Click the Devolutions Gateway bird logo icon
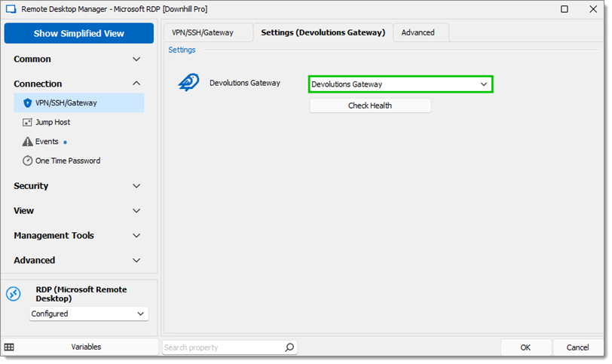 click(188, 82)
